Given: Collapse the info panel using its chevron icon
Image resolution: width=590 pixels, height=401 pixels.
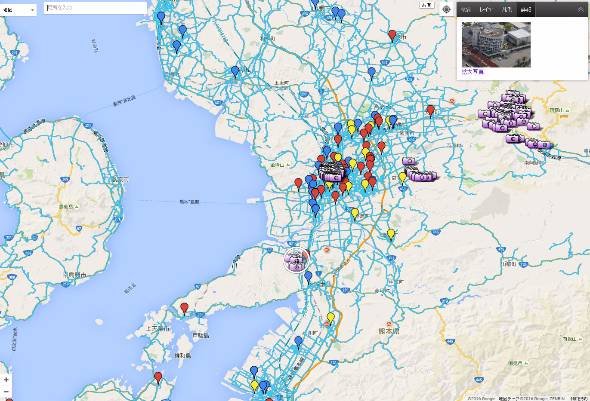Looking at the screenshot, I should [581, 10].
